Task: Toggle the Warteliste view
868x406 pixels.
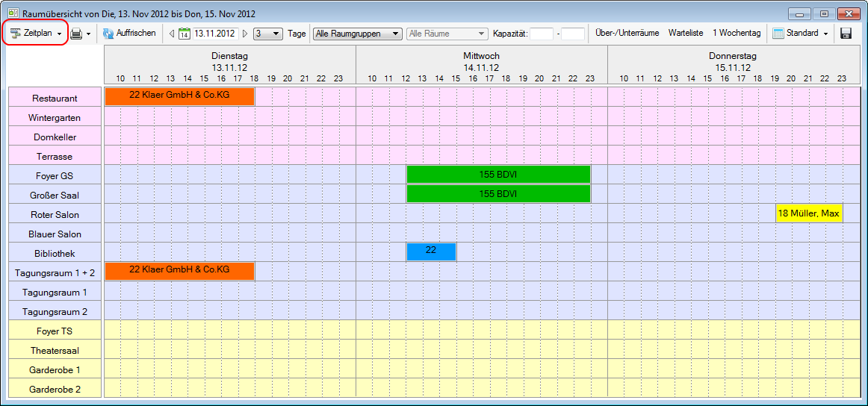Action: (686, 34)
